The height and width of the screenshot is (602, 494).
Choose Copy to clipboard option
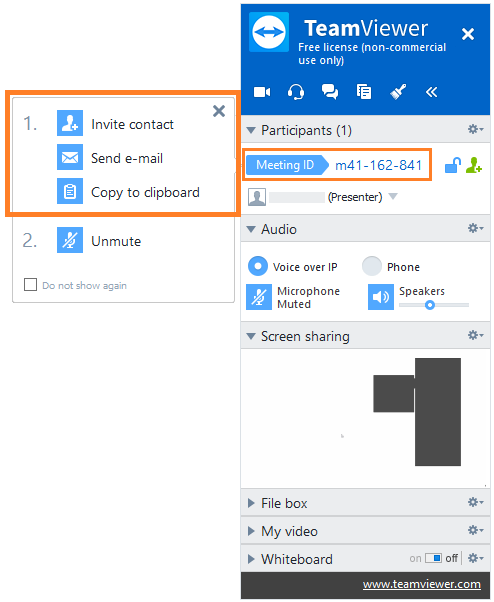(145, 192)
